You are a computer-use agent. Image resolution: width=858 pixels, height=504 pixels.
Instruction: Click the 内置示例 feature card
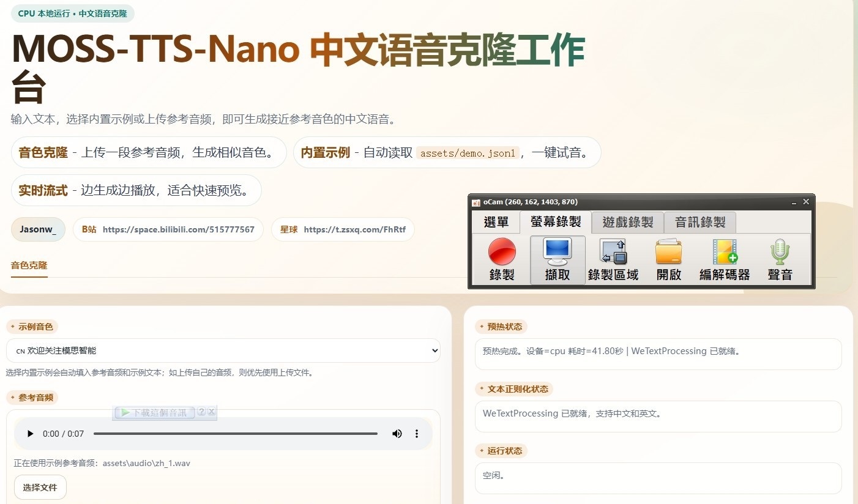coord(447,152)
